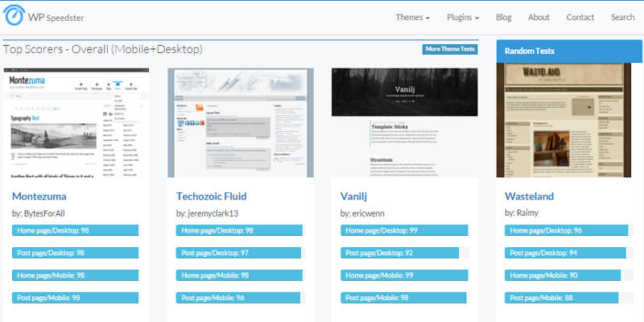Expand the Themes dropdown menu
This screenshot has height=322, width=644.
pos(413,17)
